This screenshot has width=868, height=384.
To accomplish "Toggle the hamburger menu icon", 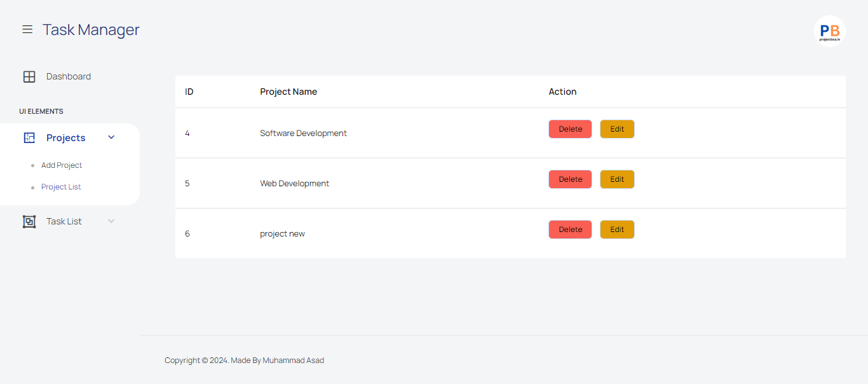I will click(x=27, y=29).
